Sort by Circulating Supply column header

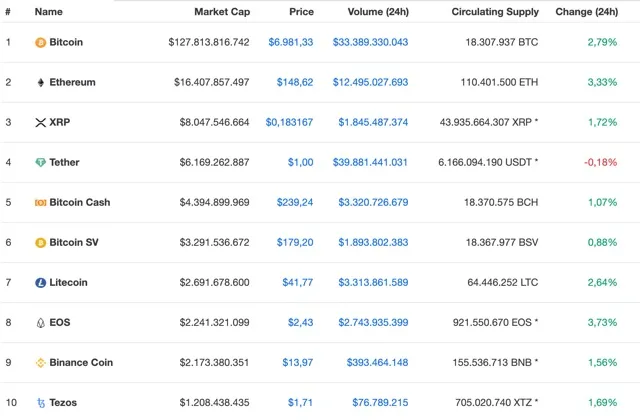click(x=495, y=12)
